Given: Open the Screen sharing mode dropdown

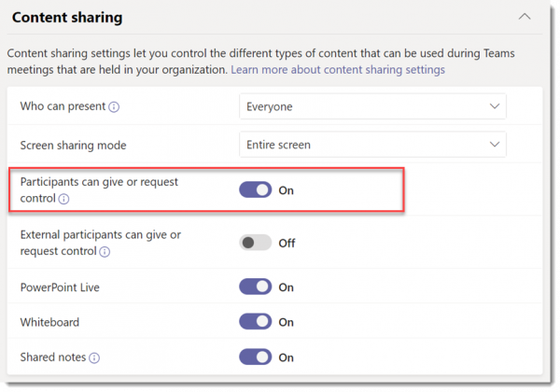Looking at the screenshot, I should [x=372, y=145].
